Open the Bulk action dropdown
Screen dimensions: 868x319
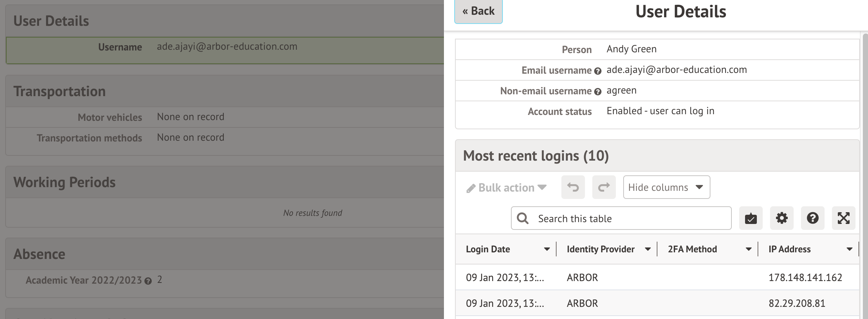[507, 188]
